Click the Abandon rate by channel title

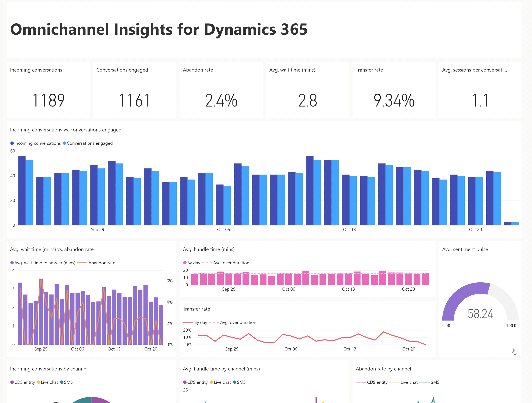(x=383, y=369)
